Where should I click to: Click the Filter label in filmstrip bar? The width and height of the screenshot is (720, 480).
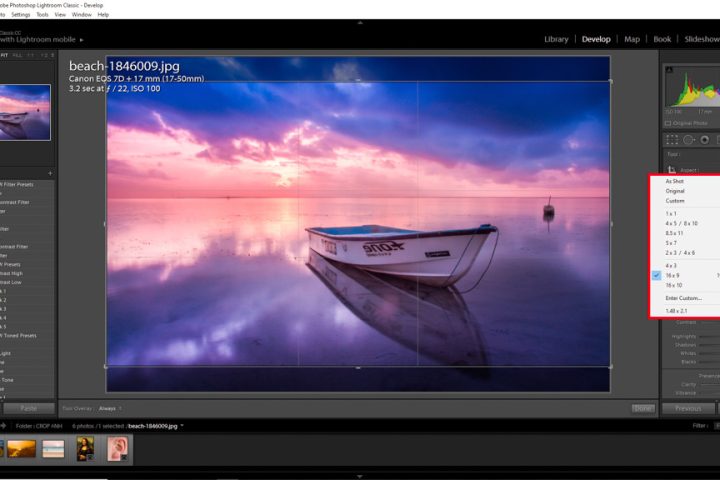tap(699, 426)
